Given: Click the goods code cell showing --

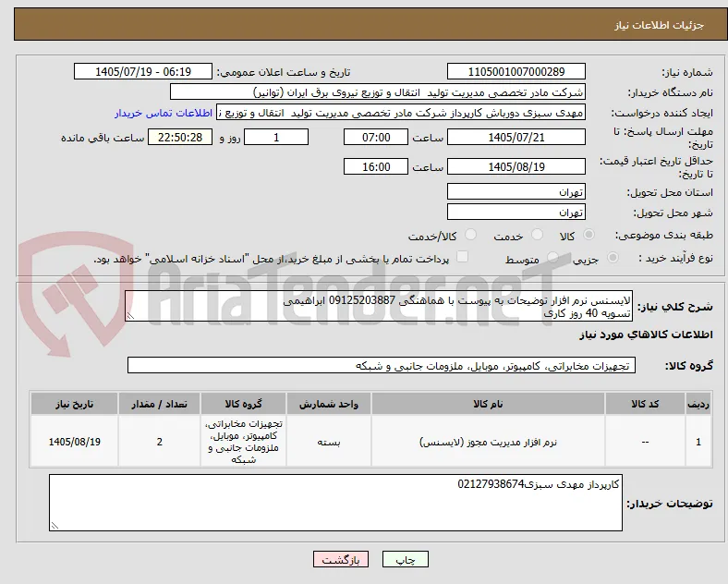Looking at the screenshot, I should [x=645, y=442].
